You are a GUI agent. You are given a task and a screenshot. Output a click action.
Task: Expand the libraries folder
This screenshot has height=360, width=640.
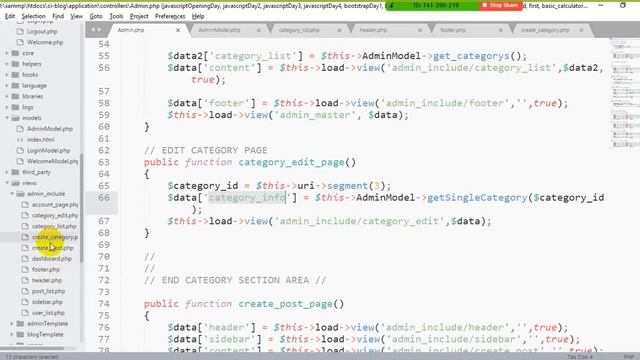click(x=7, y=96)
